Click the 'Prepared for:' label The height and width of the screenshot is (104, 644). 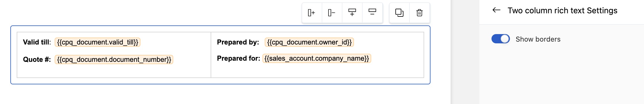click(239, 58)
